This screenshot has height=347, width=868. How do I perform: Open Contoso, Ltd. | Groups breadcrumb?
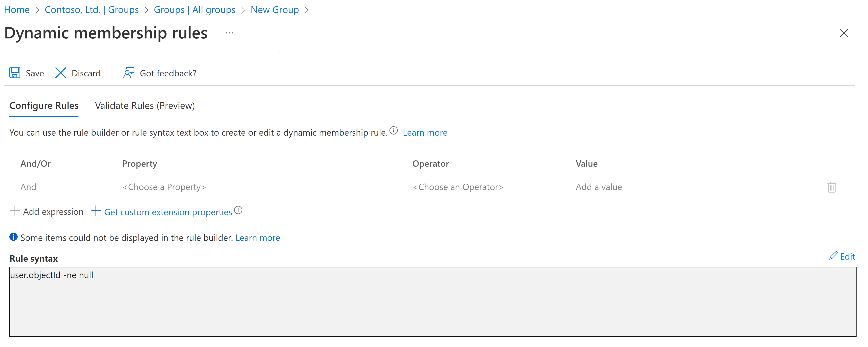coord(92,10)
